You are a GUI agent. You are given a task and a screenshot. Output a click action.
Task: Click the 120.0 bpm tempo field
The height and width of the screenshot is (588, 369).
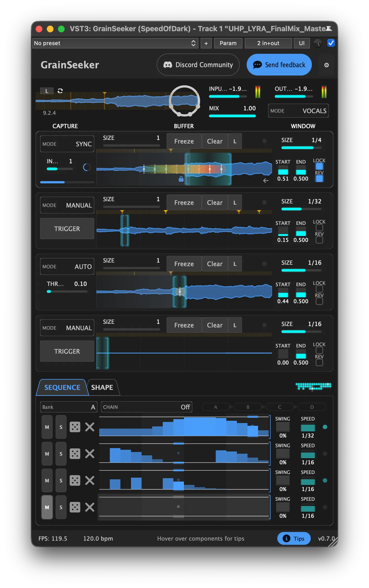[98, 538]
